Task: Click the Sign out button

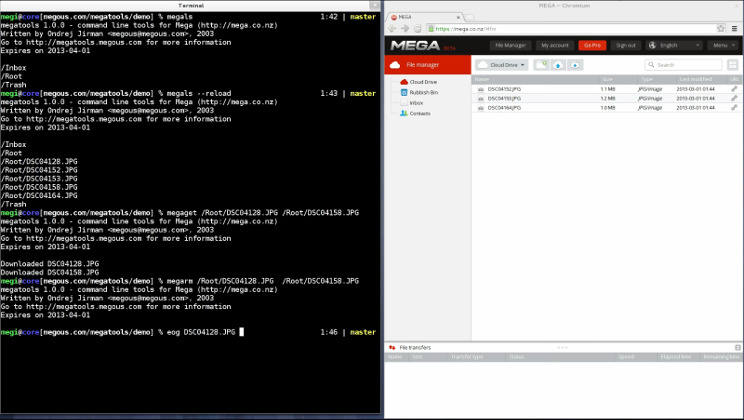Action: point(626,45)
